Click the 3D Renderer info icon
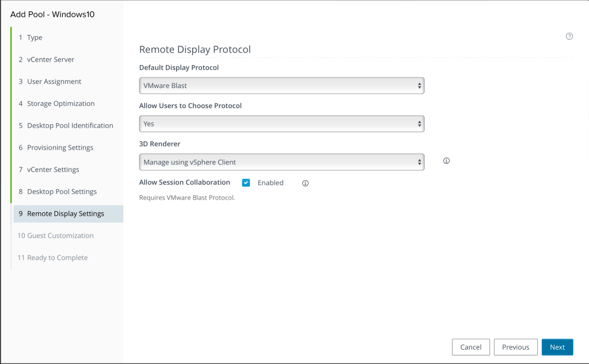This screenshot has height=364, width=589. coord(446,161)
